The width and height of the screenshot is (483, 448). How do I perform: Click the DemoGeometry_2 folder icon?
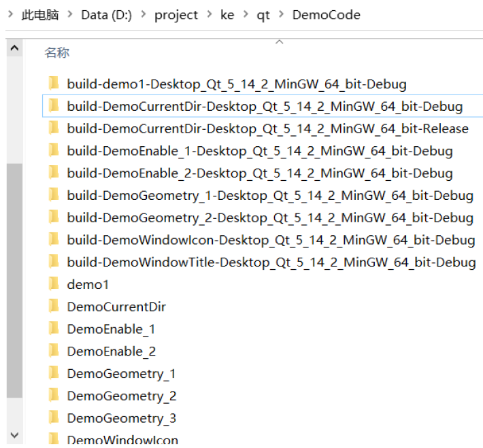click(x=54, y=396)
